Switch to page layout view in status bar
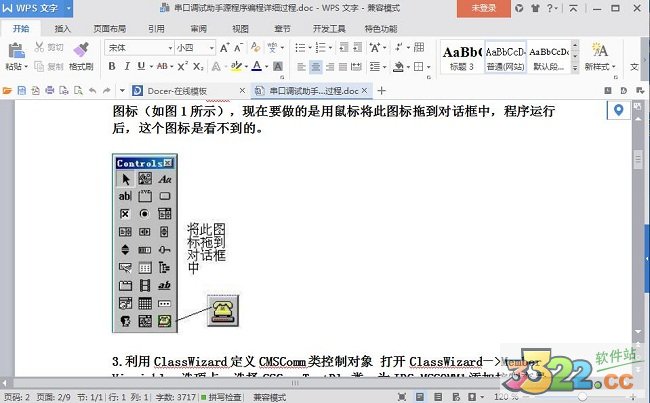The image size is (650, 403). (x=420, y=397)
